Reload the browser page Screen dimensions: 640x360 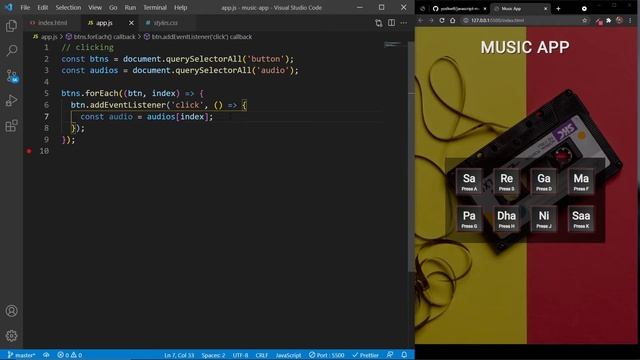[442, 20]
